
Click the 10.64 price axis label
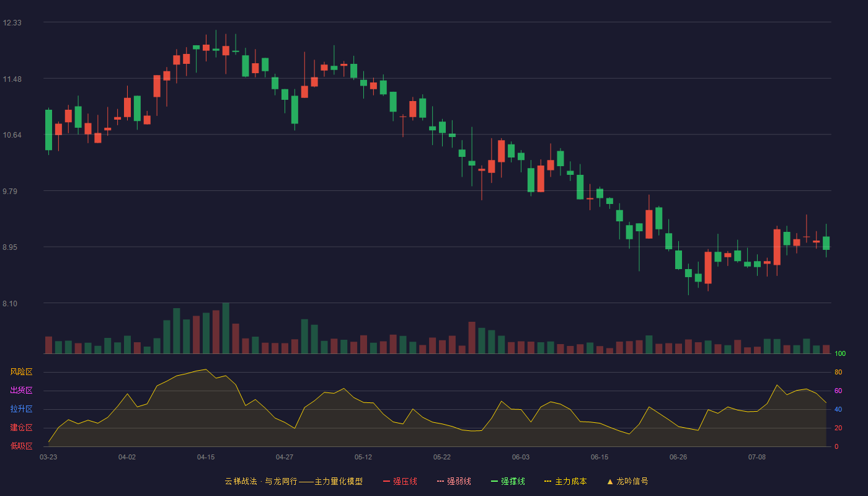[12, 135]
